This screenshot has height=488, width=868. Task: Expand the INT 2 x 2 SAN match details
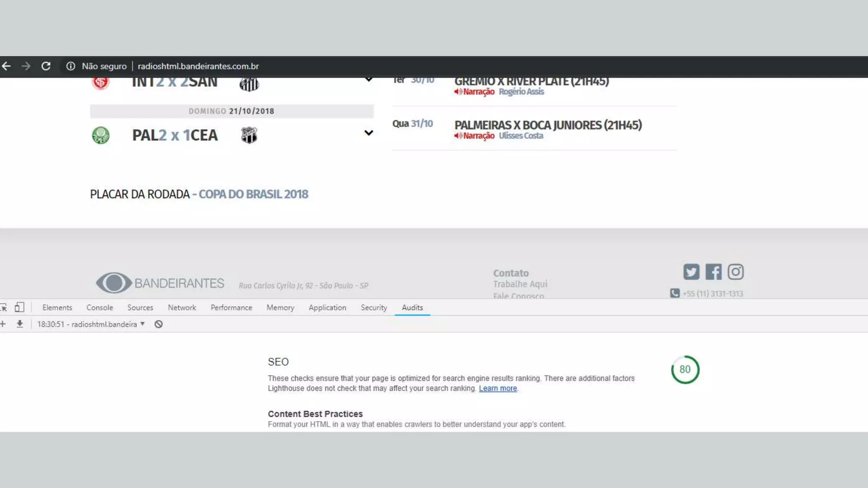[369, 80]
